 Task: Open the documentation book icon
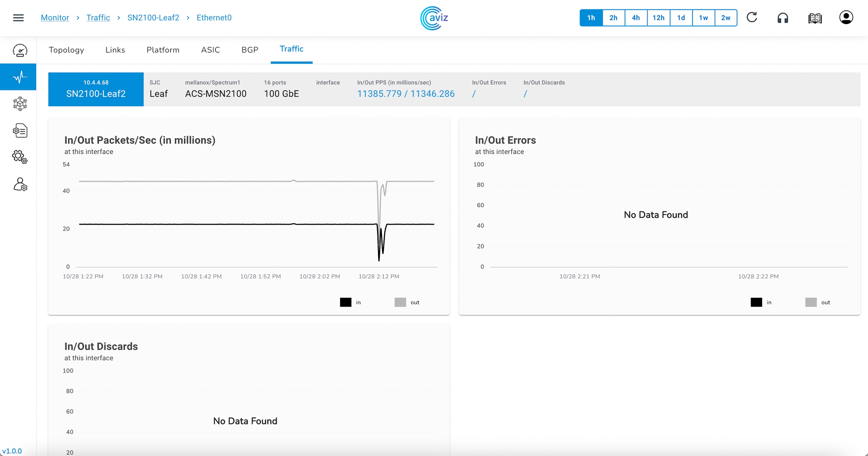[x=815, y=18]
